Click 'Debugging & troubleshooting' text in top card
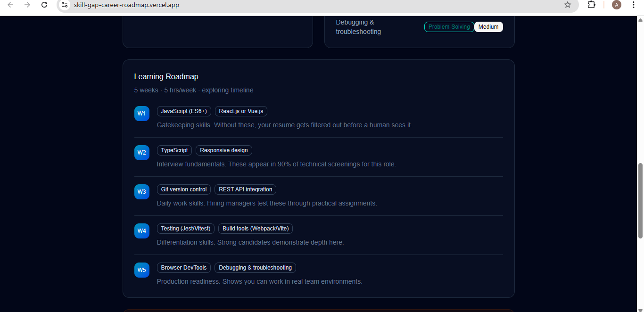 358,27
